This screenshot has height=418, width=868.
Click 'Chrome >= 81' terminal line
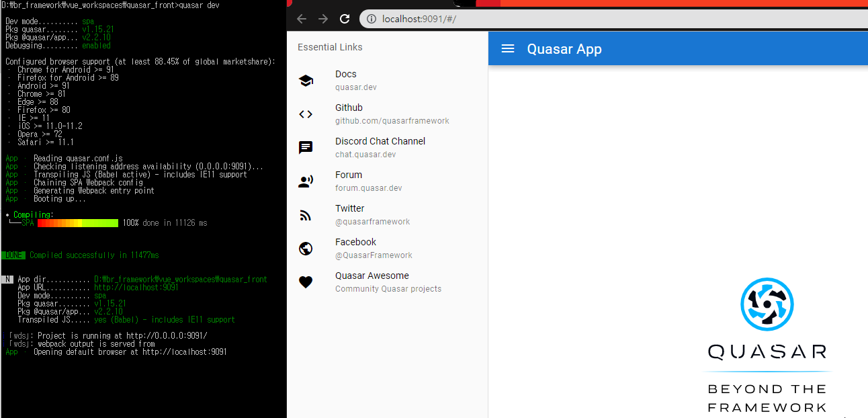point(42,94)
